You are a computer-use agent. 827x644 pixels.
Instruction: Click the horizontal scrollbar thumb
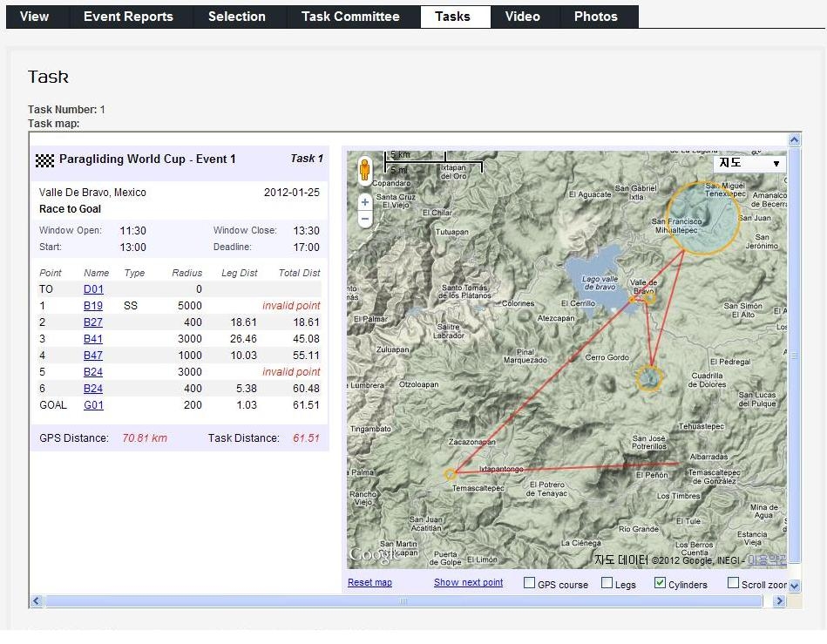pos(403,600)
